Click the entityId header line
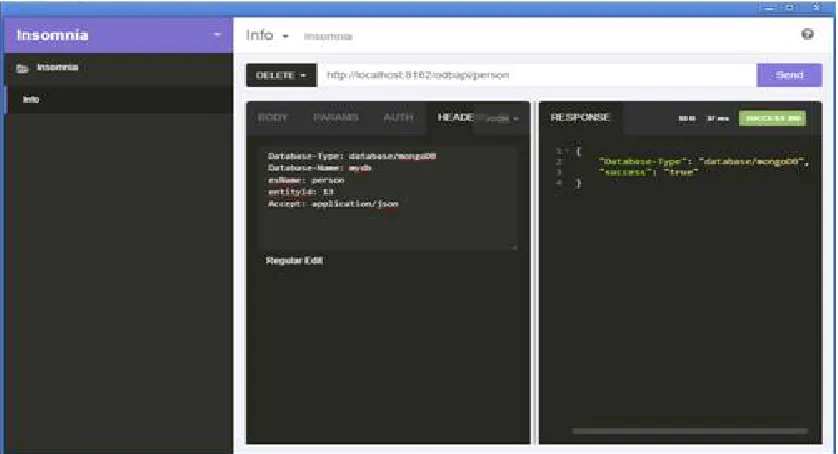The width and height of the screenshot is (838, 454). click(300, 192)
